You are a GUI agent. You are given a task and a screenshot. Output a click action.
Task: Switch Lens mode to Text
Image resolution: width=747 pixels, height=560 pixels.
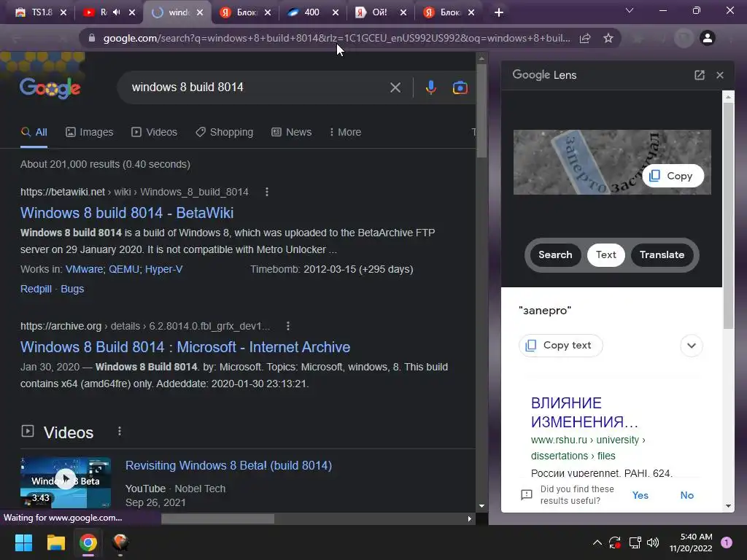click(x=606, y=254)
